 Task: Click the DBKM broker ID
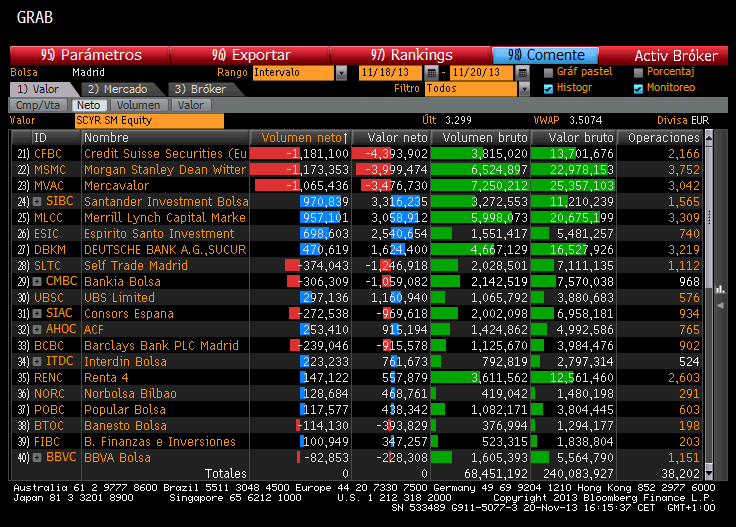point(50,250)
